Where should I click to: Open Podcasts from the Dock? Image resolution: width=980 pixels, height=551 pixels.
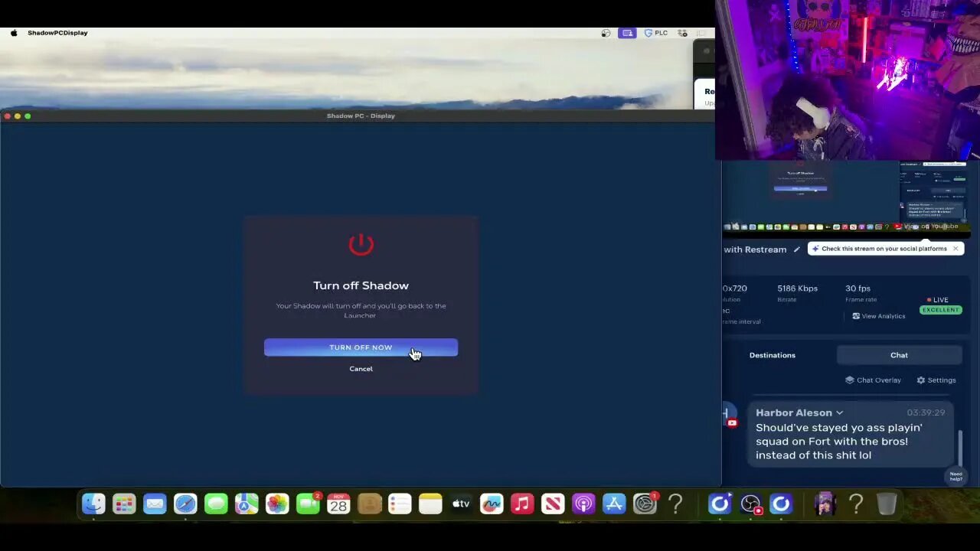pos(583,504)
